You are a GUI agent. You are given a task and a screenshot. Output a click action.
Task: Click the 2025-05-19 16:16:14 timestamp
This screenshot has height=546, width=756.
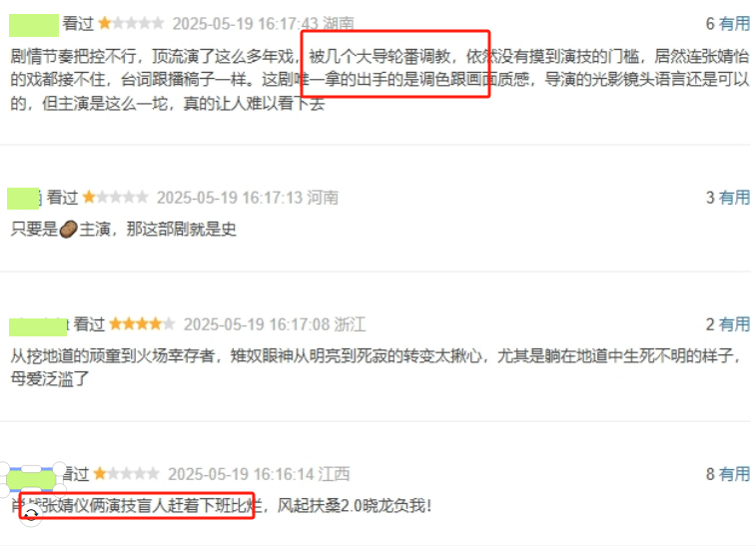[241, 474]
